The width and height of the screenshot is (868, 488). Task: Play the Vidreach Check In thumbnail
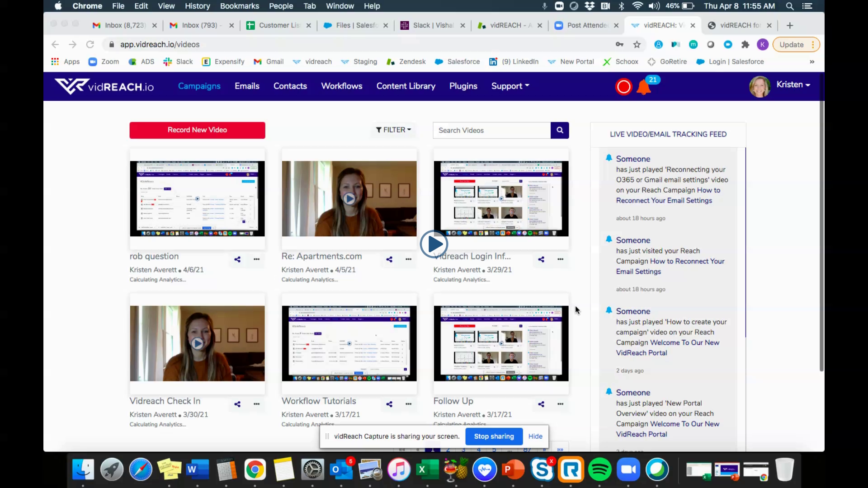[x=197, y=343]
